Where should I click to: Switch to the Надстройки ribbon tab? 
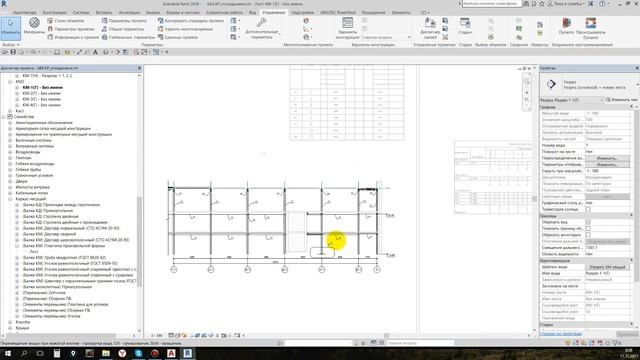303,13
